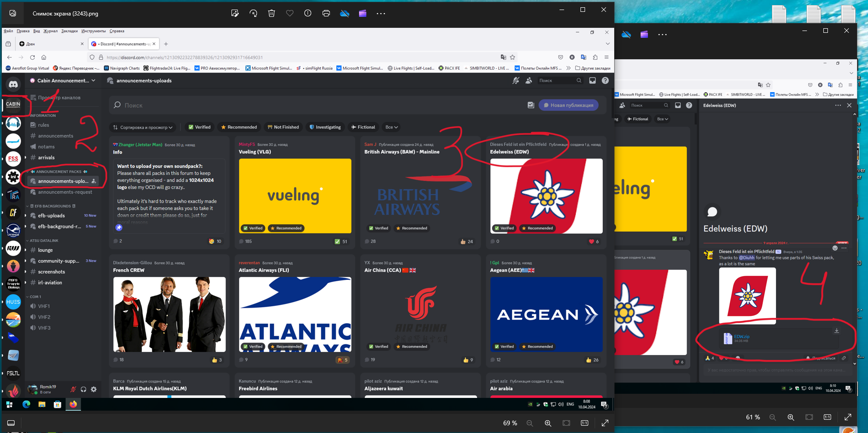Screen dimensions: 868x433
Task: Print the image using the printer icon
Action: (326, 13)
